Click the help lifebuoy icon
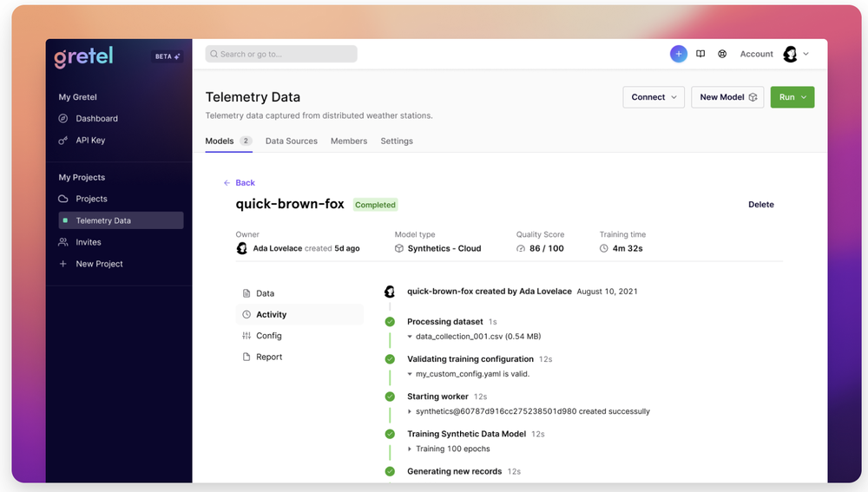 722,54
